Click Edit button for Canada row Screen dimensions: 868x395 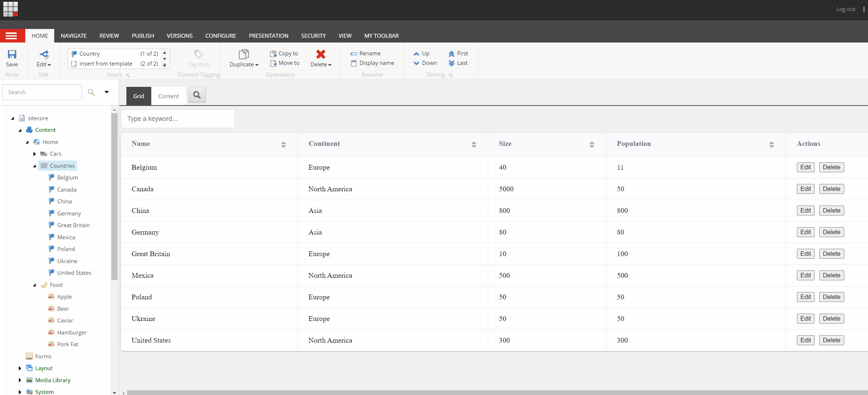pyautogui.click(x=805, y=189)
